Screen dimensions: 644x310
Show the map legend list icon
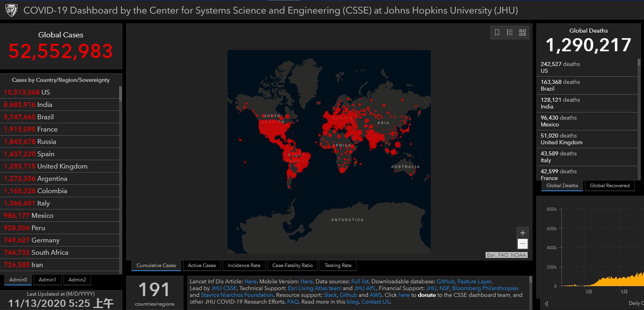[510, 33]
